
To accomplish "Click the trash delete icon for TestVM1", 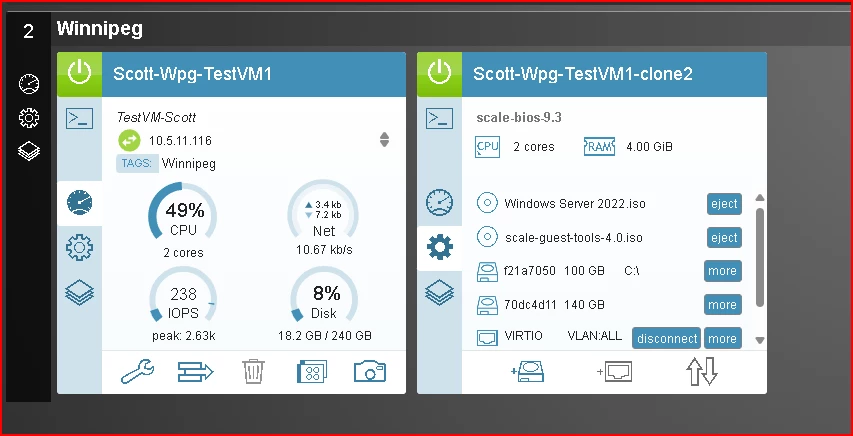I will point(254,372).
